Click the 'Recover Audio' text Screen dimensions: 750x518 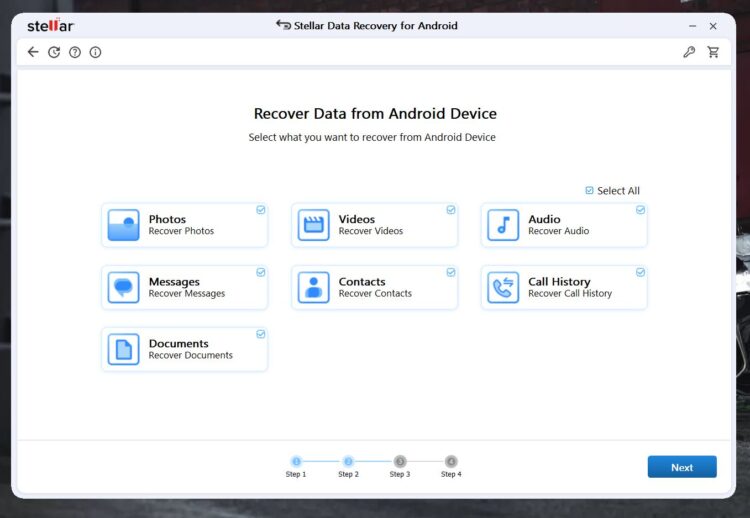[x=559, y=231]
